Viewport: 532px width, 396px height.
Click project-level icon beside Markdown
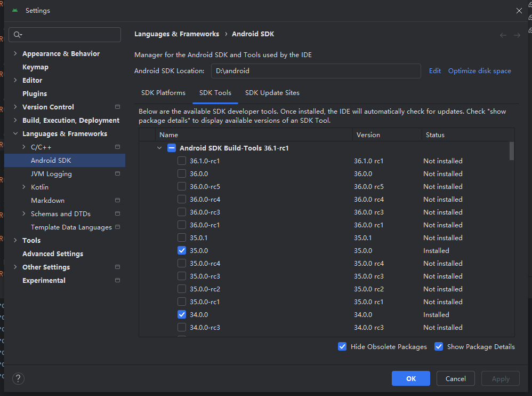click(117, 200)
